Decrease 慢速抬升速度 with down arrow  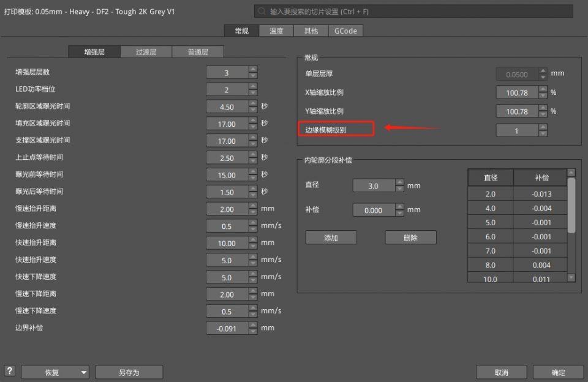tap(253, 230)
